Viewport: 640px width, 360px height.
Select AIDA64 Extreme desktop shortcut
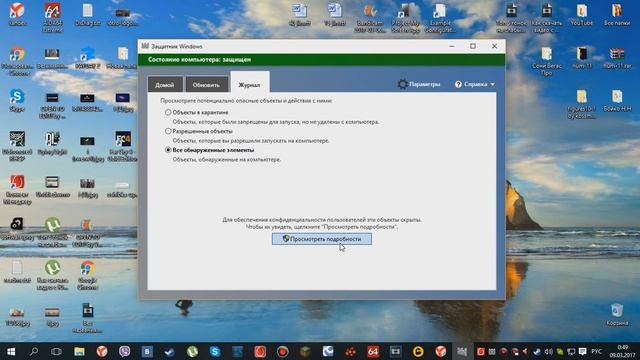pyautogui.click(x=52, y=17)
